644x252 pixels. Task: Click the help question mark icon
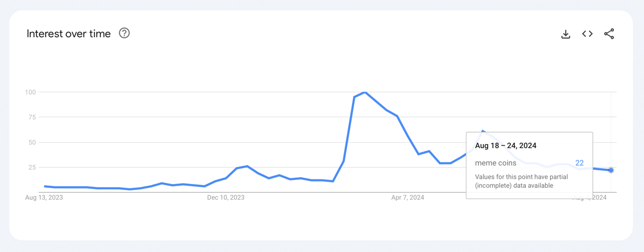click(x=124, y=33)
